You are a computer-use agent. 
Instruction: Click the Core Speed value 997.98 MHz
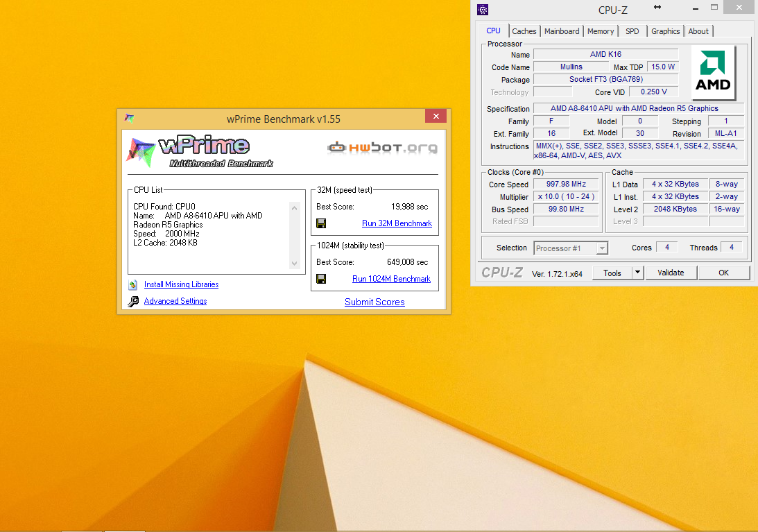(566, 185)
